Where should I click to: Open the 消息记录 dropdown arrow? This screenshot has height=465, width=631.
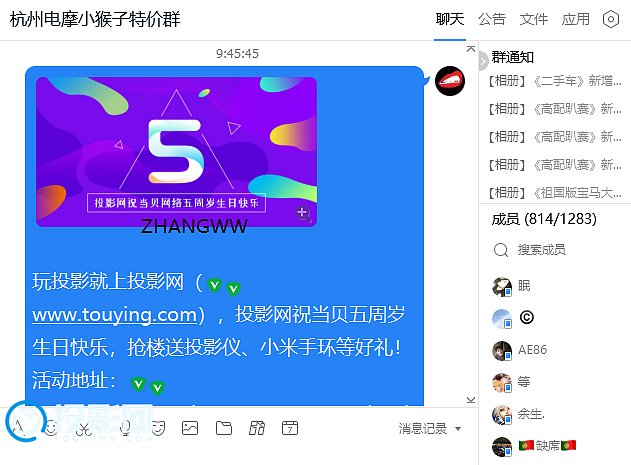tap(458, 429)
